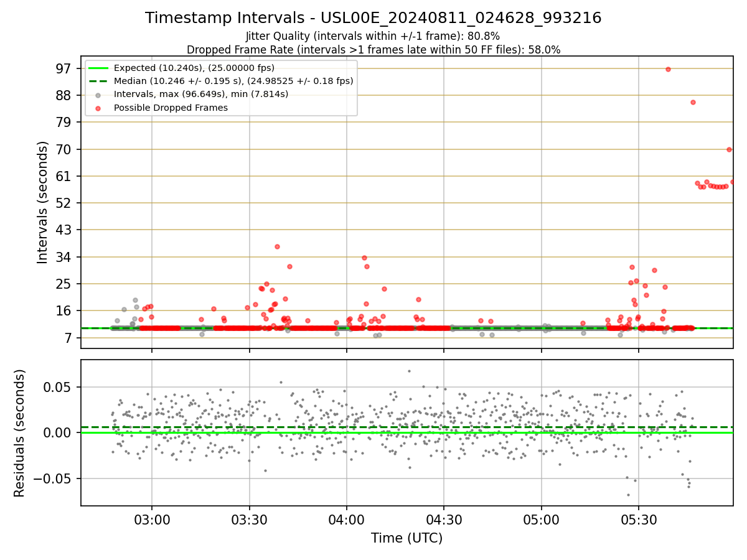Viewport: 747px width, 560px height.
Task: Click the red dropped-frame point near 86 seconds
Action: 693,102
